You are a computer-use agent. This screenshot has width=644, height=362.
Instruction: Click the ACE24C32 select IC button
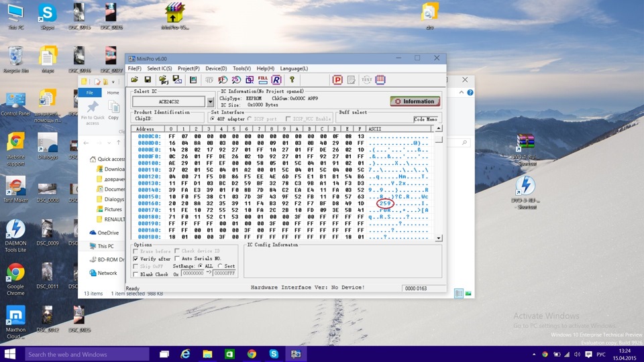169,101
